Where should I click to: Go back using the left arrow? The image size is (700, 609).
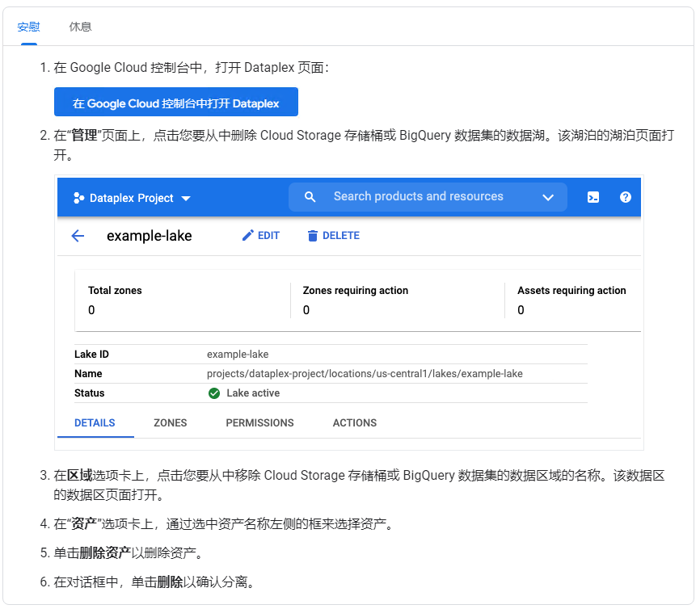pyautogui.click(x=78, y=236)
